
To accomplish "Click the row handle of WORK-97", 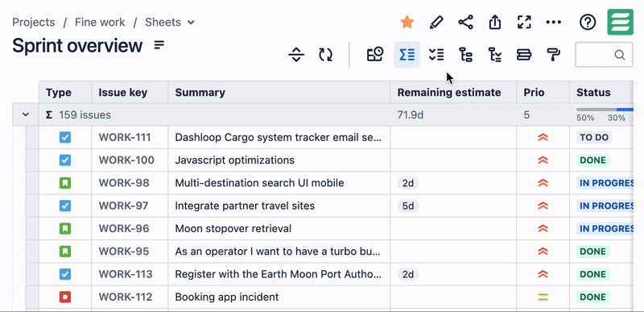I will [32, 206].
